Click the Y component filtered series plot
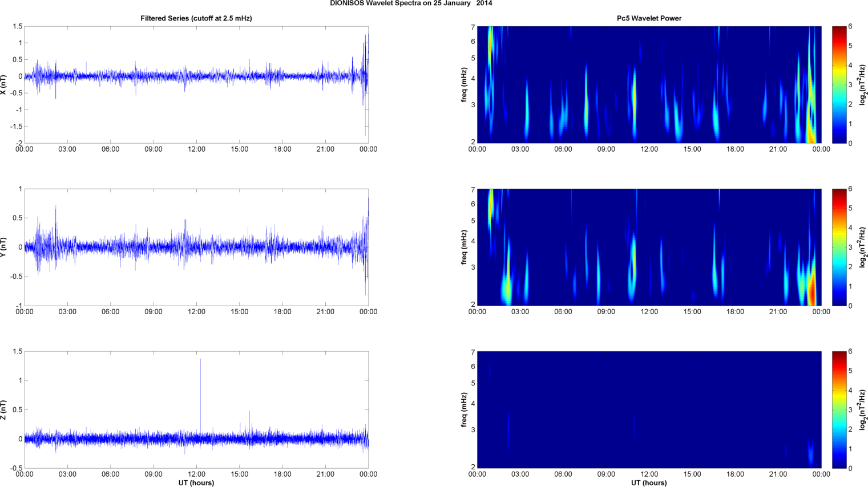This screenshot has width=868, height=487. click(x=196, y=247)
